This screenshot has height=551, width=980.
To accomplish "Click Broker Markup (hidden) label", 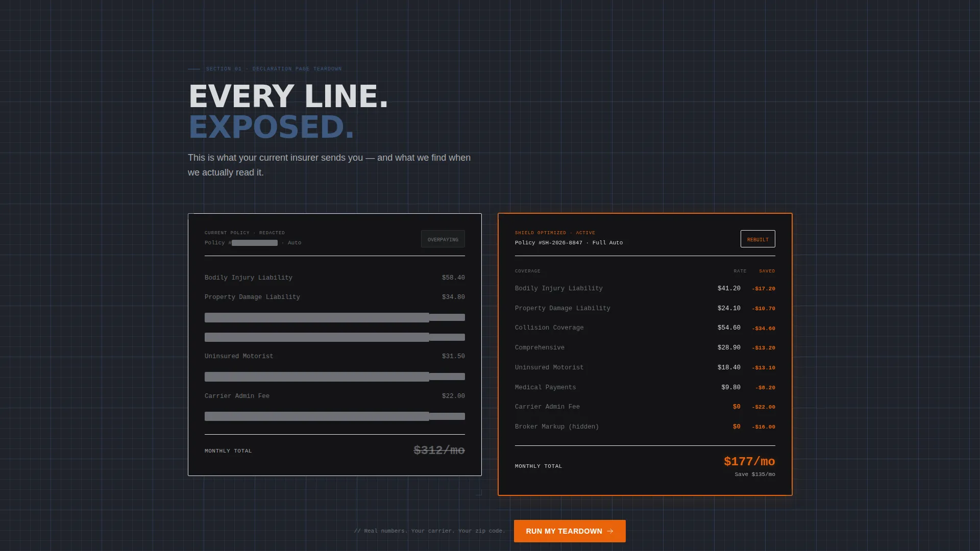I will pyautogui.click(x=557, y=427).
